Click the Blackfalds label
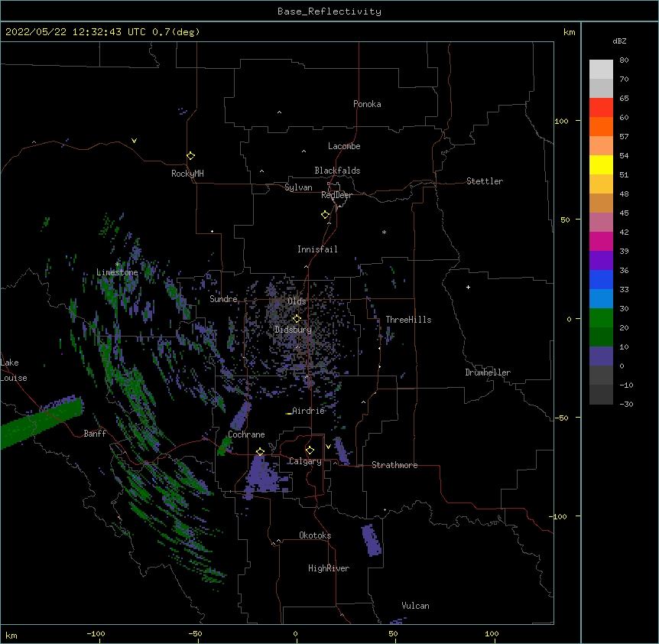The image size is (659, 644). pos(337,171)
